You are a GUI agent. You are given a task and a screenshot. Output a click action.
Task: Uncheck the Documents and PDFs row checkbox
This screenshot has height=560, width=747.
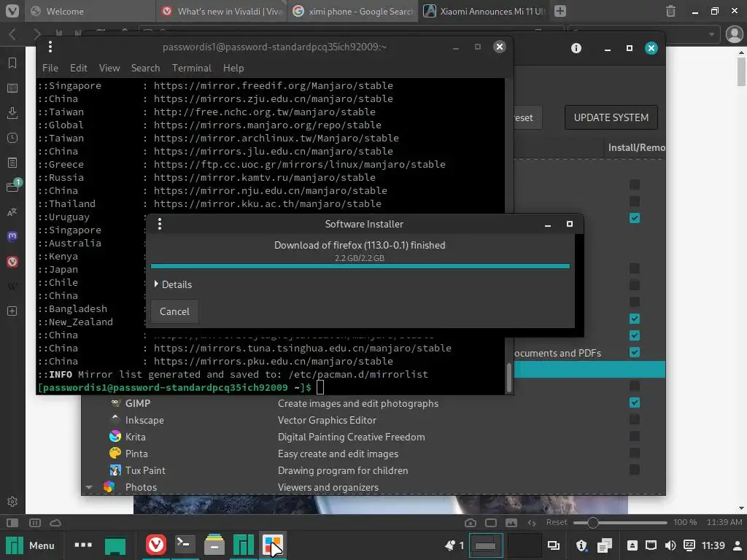coord(635,352)
